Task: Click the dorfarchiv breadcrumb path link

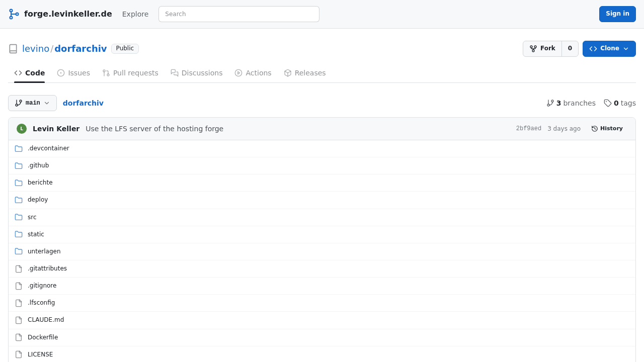Action: point(83,103)
